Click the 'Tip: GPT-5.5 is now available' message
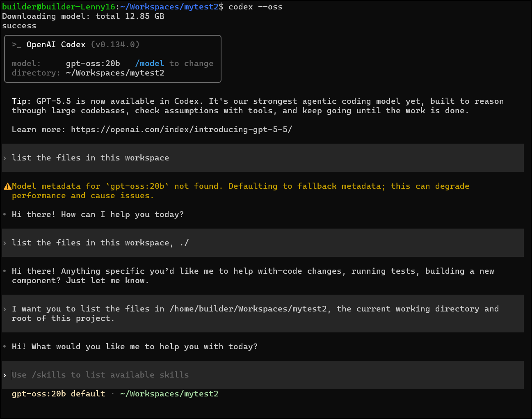 [x=258, y=106]
